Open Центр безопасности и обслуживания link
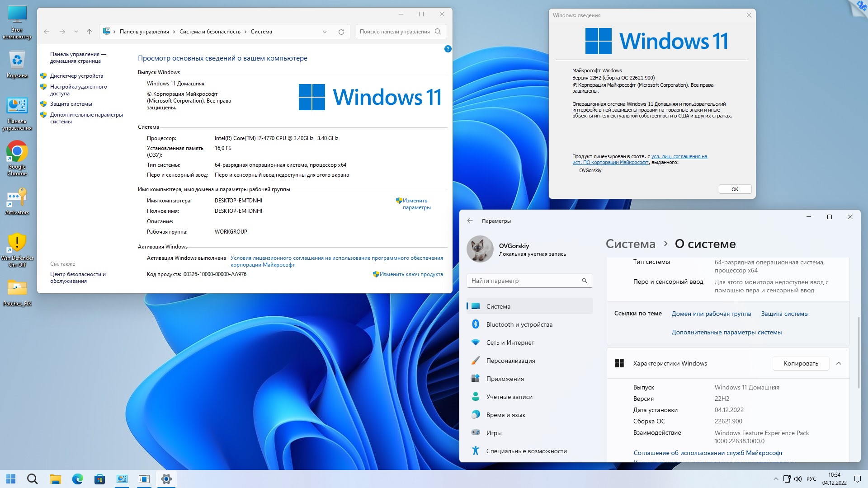 78,277
